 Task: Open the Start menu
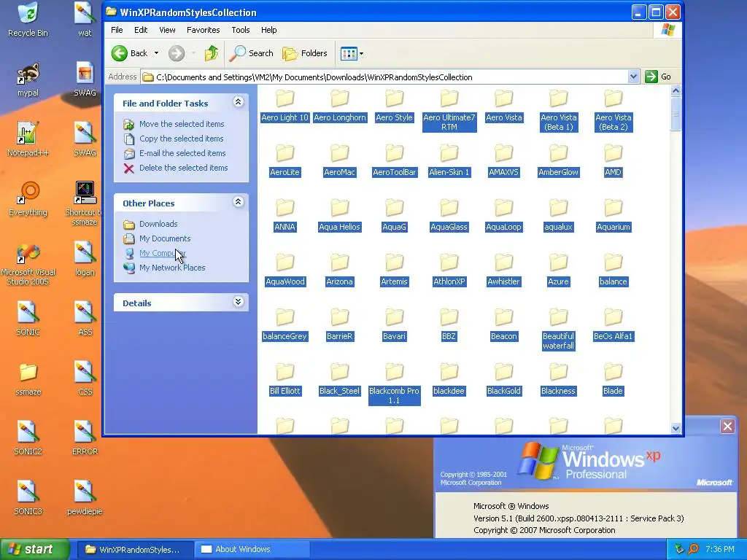click(x=34, y=550)
